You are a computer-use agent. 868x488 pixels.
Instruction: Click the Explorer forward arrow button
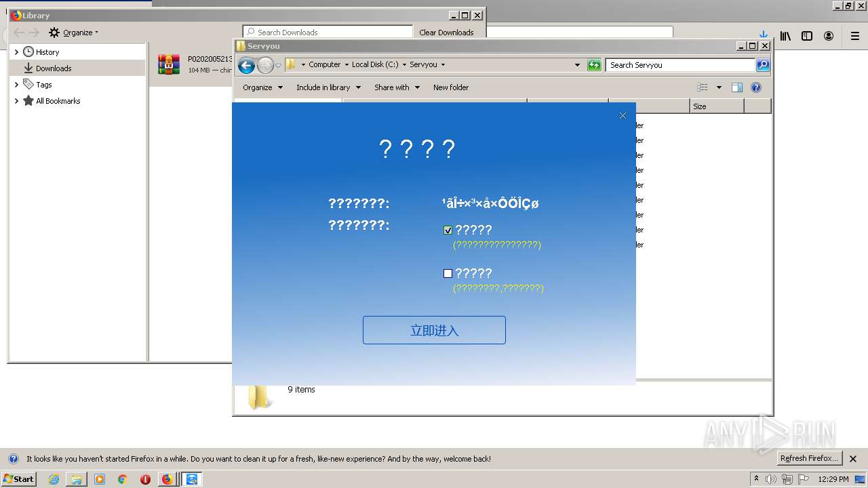click(x=265, y=65)
